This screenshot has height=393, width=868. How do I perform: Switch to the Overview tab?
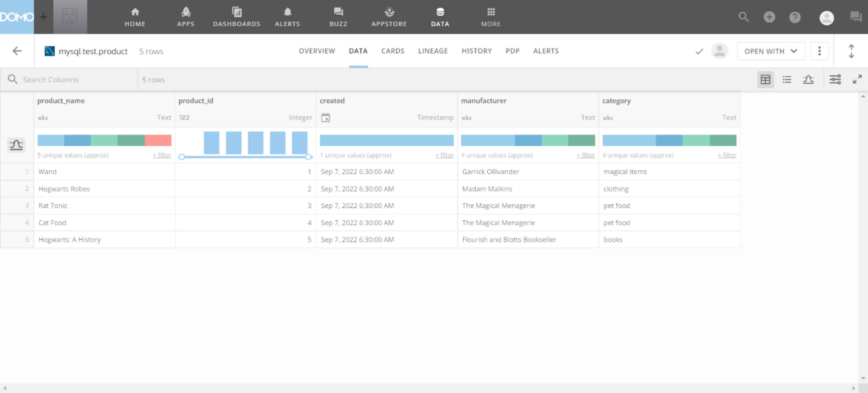(317, 51)
